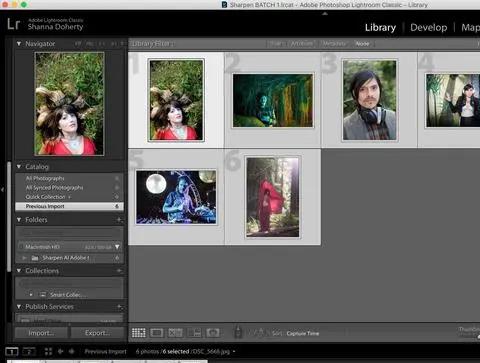The height and width of the screenshot is (363, 480).
Task: Select red cloak in forest thumbnail 6
Action: click(273, 197)
